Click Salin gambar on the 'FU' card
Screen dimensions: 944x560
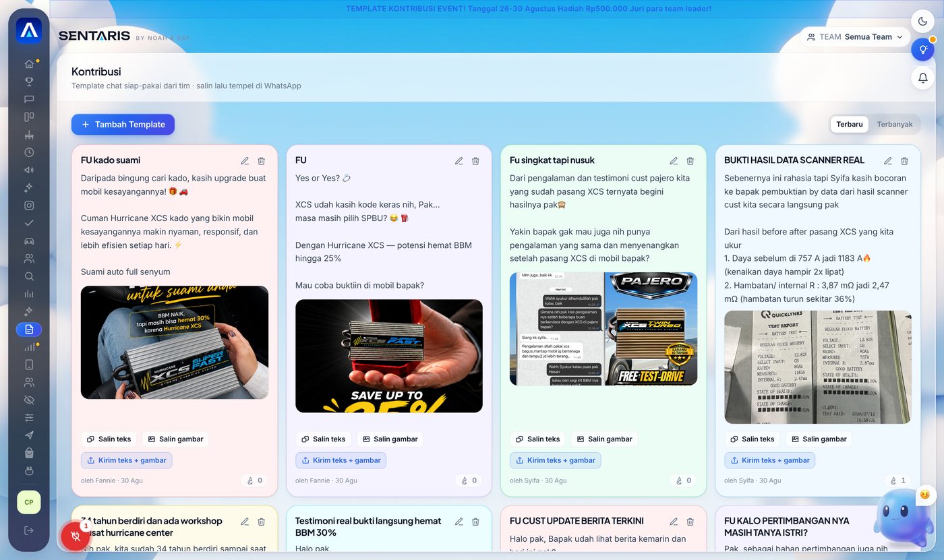(390, 439)
